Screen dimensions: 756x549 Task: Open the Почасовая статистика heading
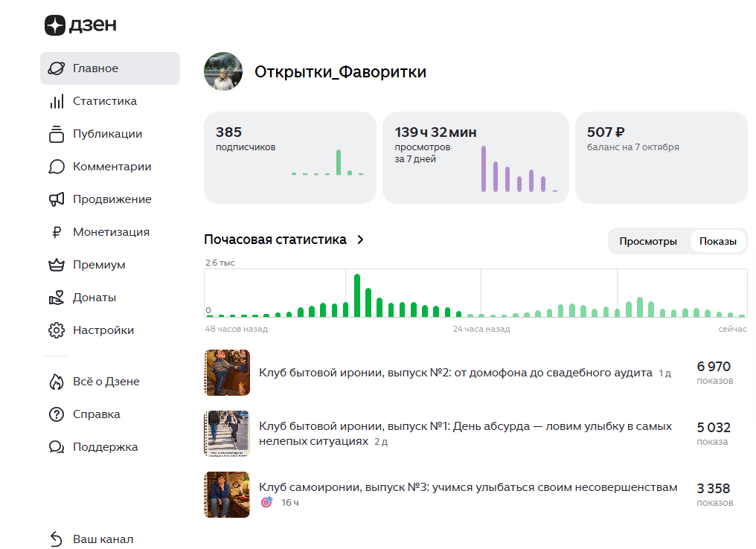tap(275, 240)
